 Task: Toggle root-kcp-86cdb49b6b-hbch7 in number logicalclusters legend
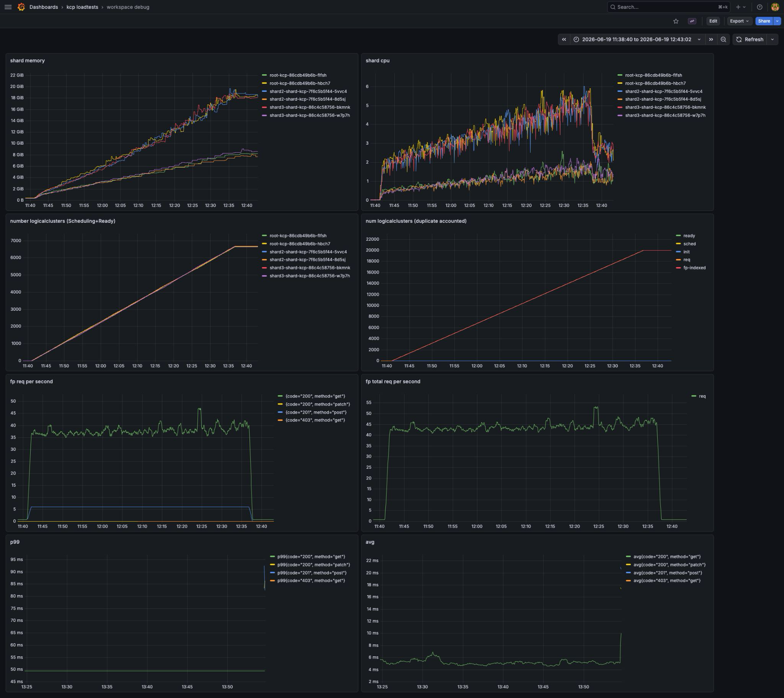300,243
